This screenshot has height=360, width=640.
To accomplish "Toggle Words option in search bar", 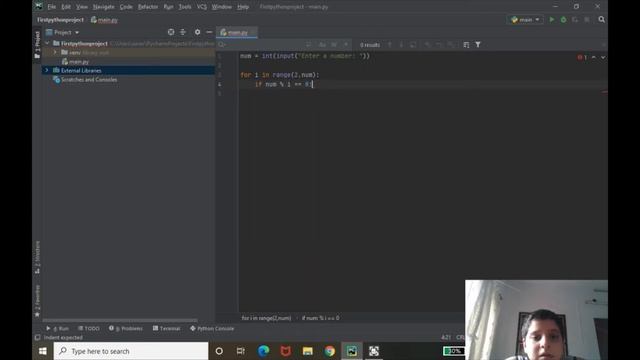I will 334,45.
